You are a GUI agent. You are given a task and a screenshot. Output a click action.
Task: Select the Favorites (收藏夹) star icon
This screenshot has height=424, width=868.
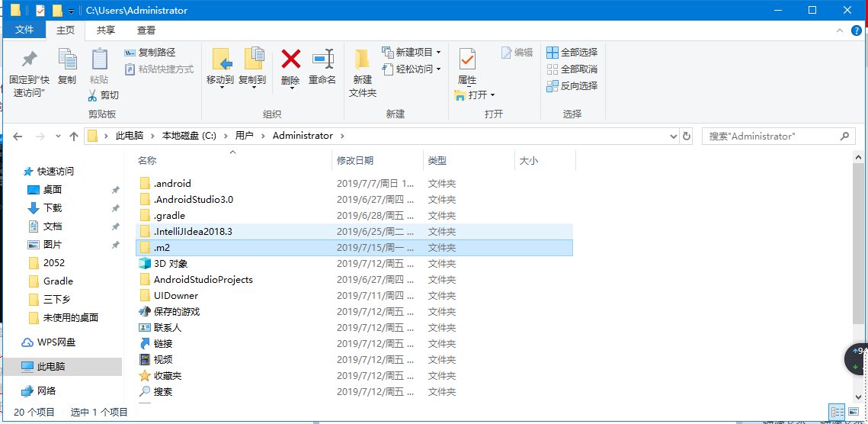pos(145,376)
